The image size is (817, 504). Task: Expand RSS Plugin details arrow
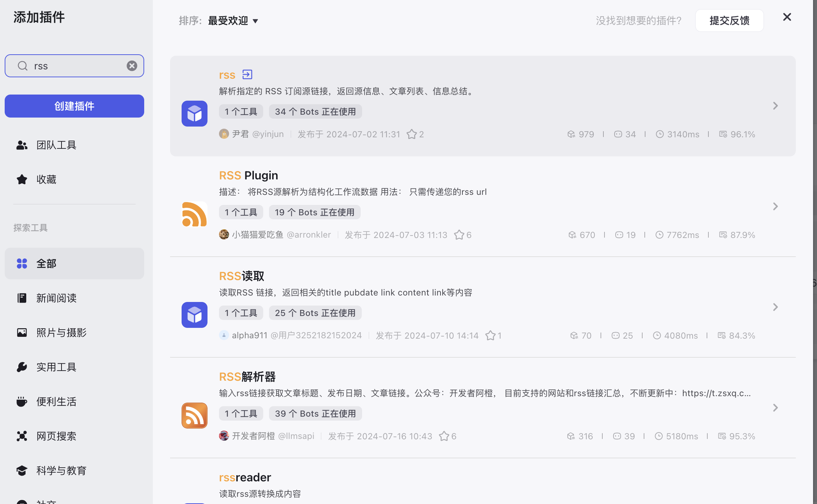click(775, 206)
